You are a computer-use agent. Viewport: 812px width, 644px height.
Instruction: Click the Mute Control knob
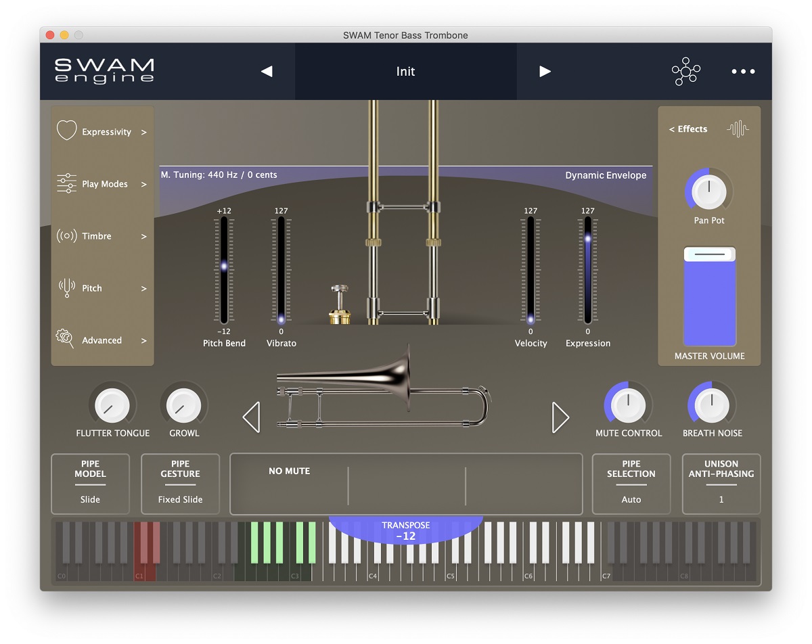628,405
